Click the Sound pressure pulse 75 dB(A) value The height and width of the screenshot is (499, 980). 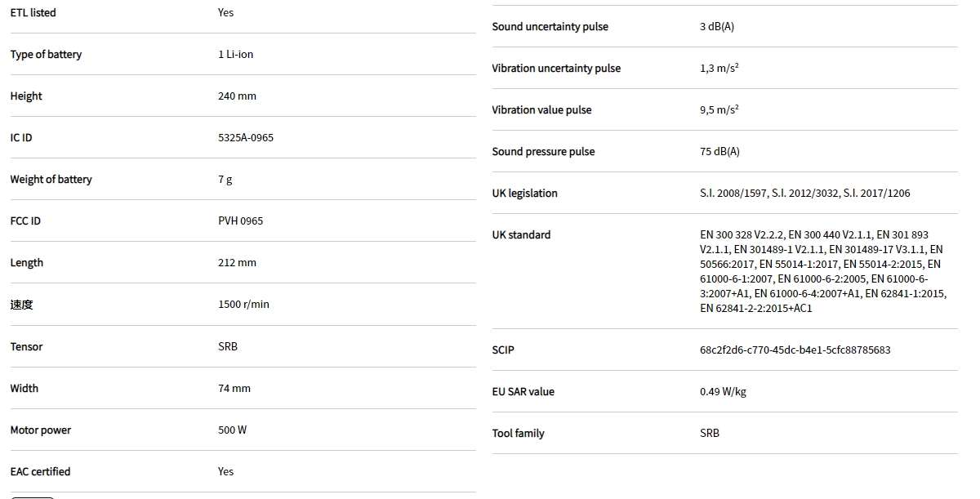coord(719,152)
